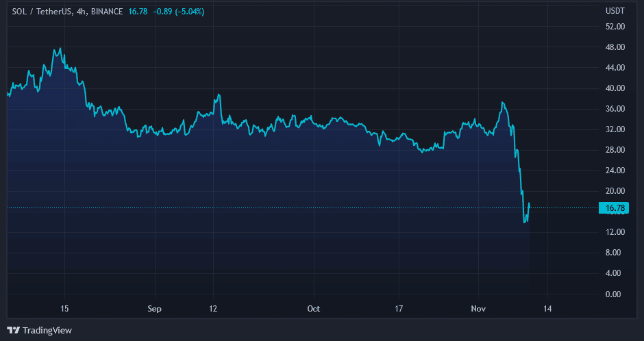644x341 pixels.
Task: Click the chart line's highest peak near 48
Action: (60, 49)
